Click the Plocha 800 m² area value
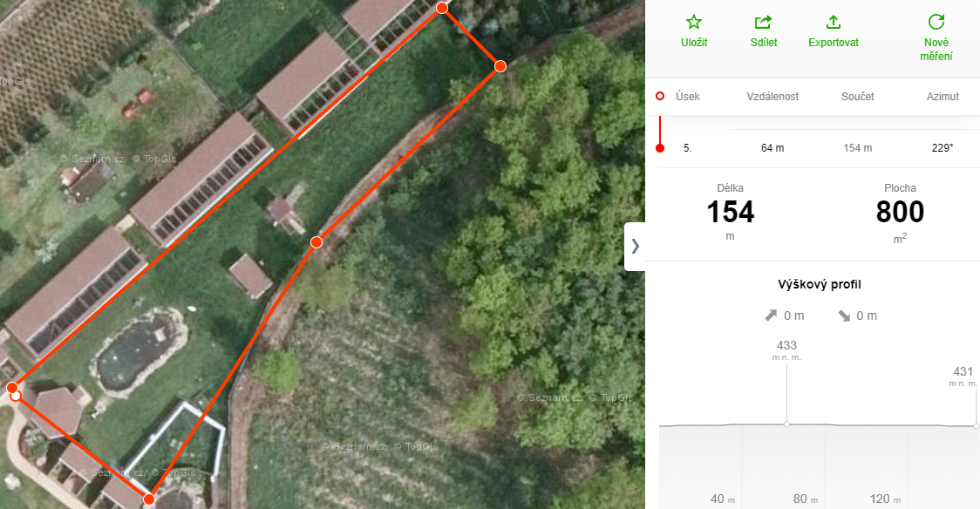Image resolution: width=980 pixels, height=509 pixels. [x=900, y=213]
